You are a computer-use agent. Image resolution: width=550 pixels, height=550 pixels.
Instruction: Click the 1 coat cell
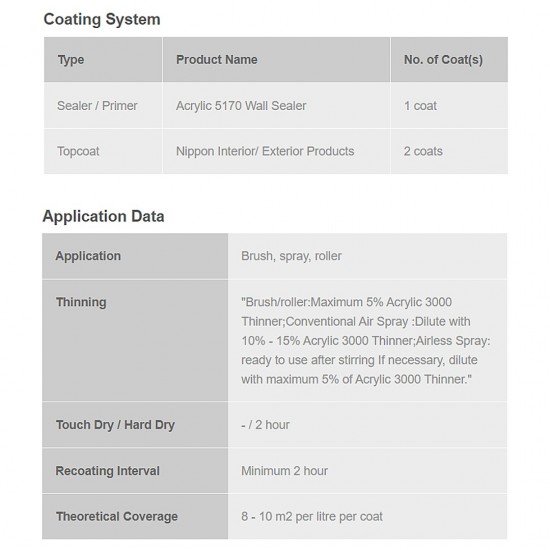tap(420, 106)
